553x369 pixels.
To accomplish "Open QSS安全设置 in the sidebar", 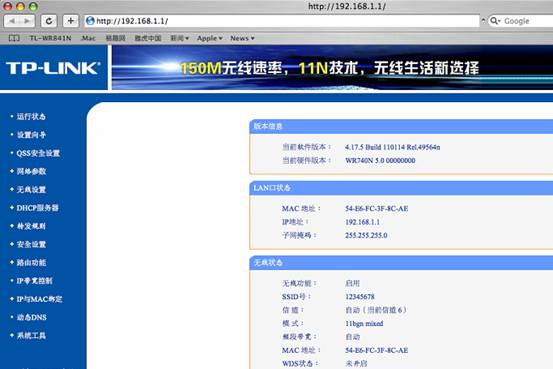I will (38, 153).
